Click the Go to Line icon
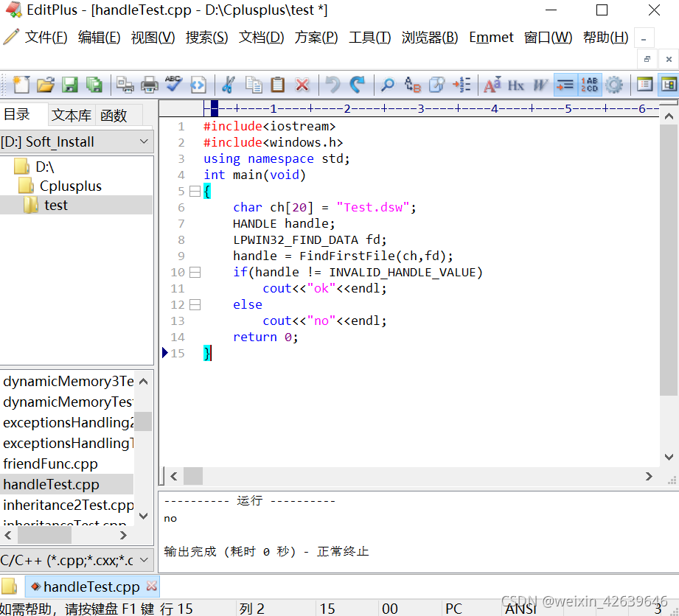The height and width of the screenshot is (616, 679). 462,85
